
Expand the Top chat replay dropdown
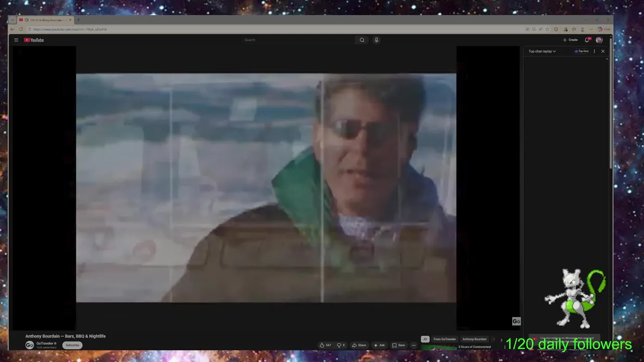pos(542,51)
